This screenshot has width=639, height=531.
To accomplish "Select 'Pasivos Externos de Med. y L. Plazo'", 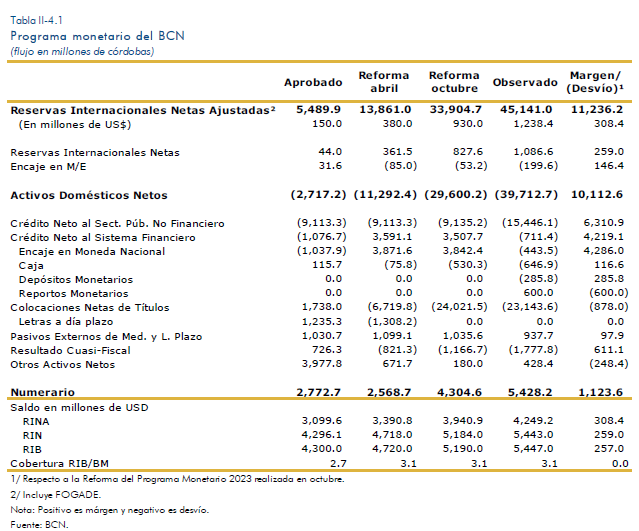I will pos(106,337).
